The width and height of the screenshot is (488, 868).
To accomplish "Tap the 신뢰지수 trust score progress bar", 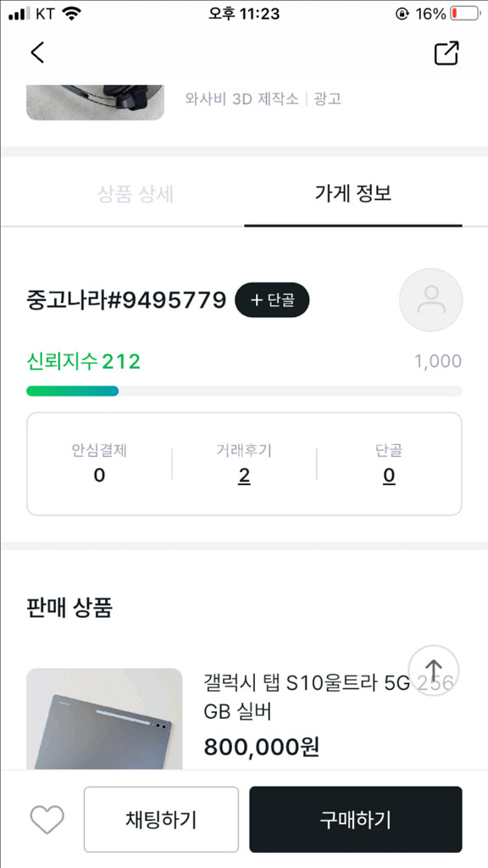I will 244,391.
